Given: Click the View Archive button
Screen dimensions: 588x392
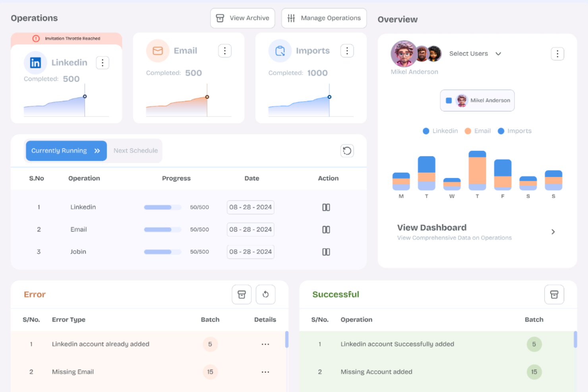Looking at the screenshot, I should pos(242,18).
